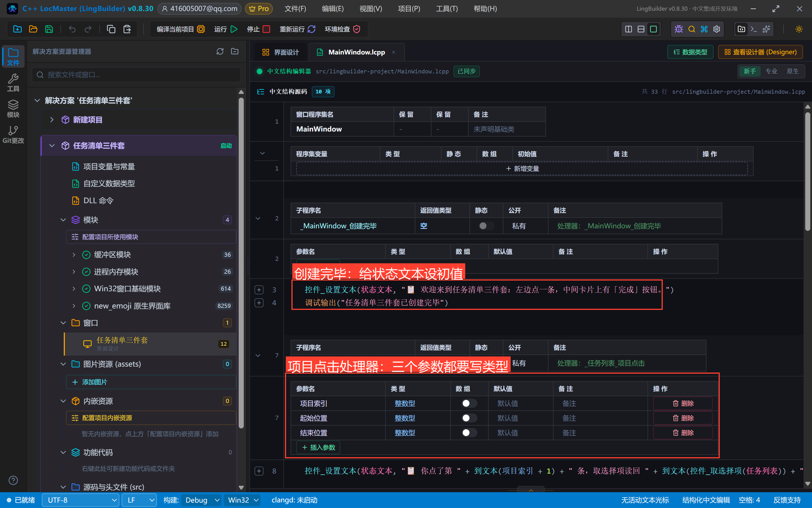Toggle 数组 switch for 结束位置 parameter

tap(469, 433)
